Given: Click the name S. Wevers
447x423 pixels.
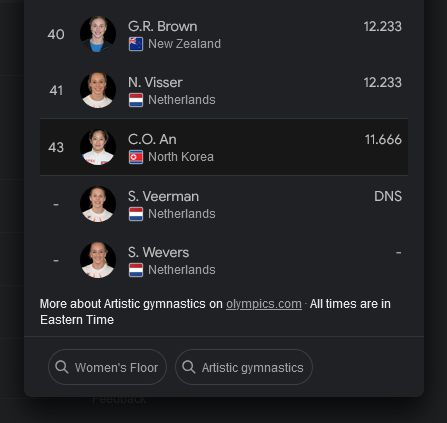Looking at the screenshot, I should pos(159,252).
